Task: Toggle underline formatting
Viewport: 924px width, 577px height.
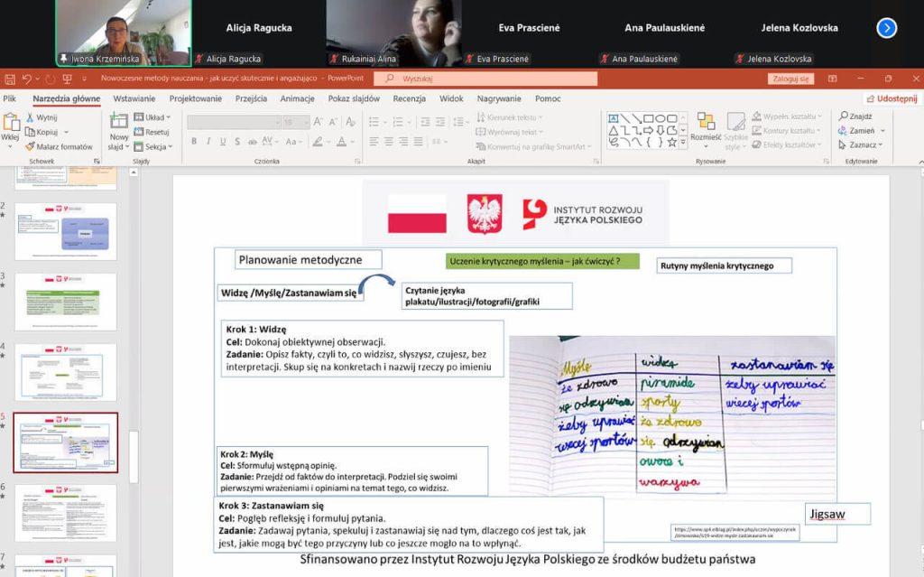Action: (221, 141)
